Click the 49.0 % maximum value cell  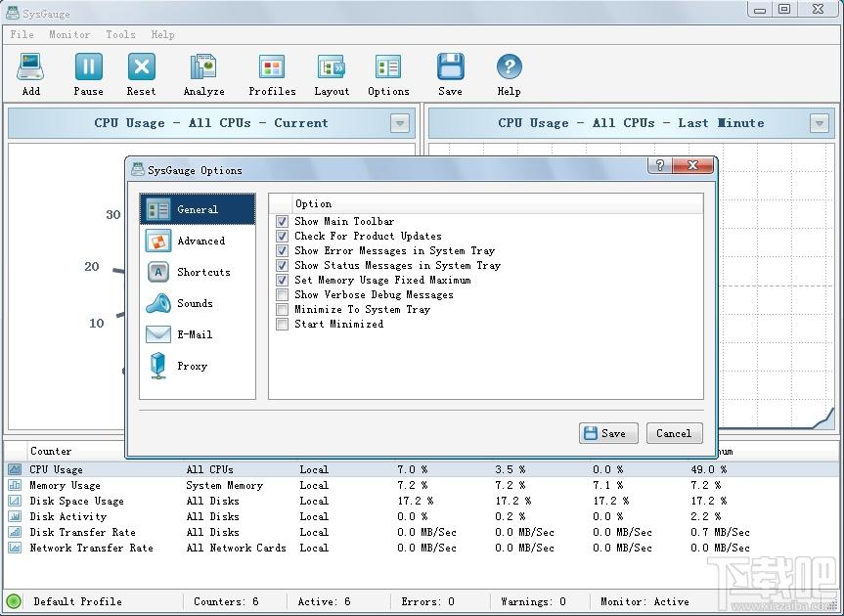pos(708,469)
